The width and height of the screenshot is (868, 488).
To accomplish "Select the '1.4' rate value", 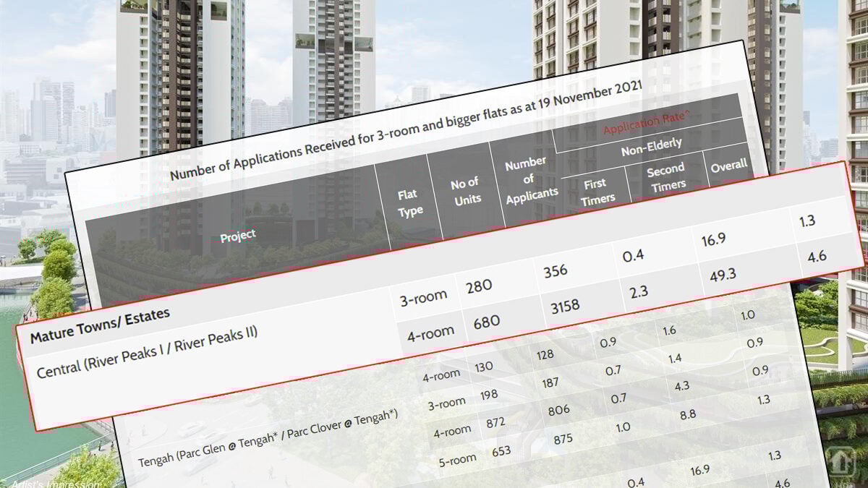I will [676, 358].
